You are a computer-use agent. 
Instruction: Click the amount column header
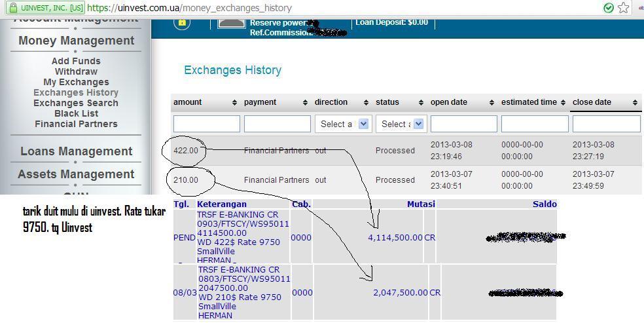188,102
